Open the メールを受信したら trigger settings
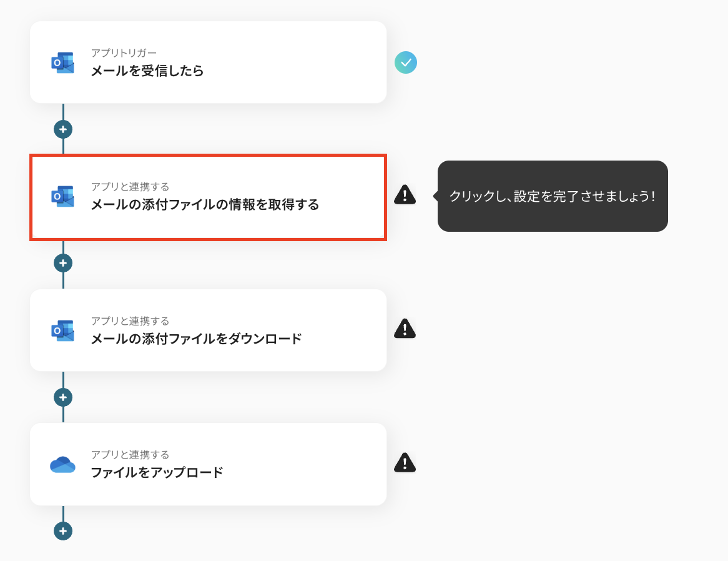 coord(208,62)
